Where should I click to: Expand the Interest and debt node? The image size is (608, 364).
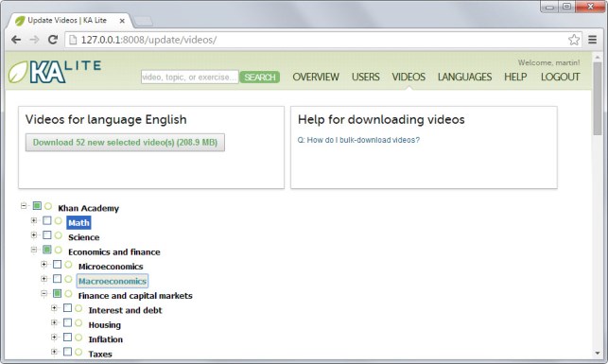(54, 308)
